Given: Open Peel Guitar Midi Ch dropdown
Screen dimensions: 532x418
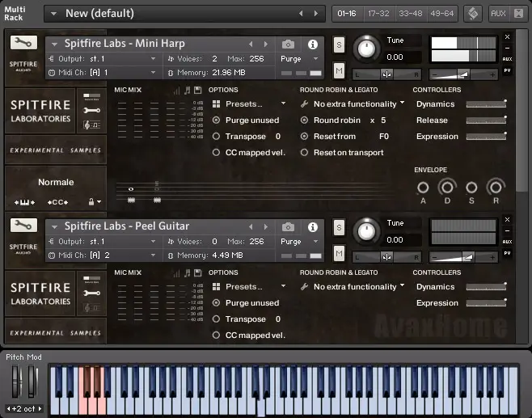Looking at the screenshot, I should click(x=153, y=255).
